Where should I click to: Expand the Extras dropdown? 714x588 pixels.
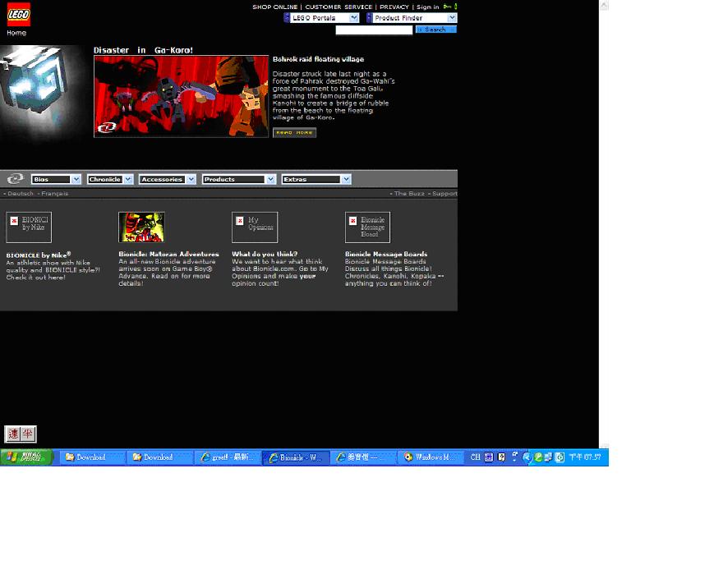tap(316, 179)
